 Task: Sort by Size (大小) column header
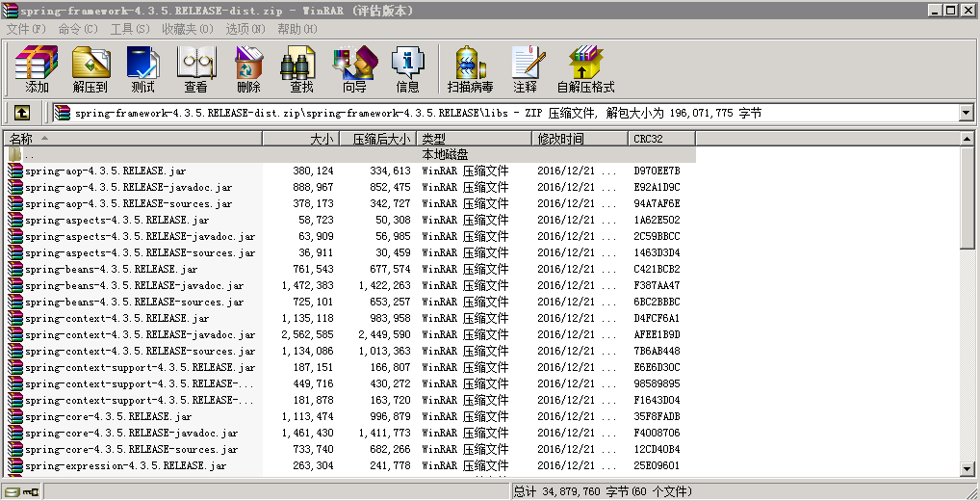[301, 139]
